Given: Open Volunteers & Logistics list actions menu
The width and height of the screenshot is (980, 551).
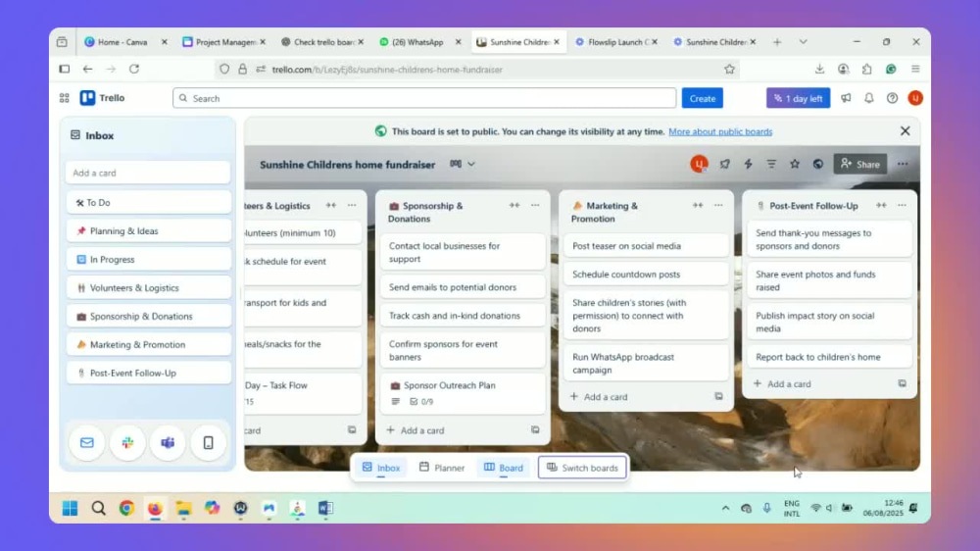Looking at the screenshot, I should click(x=352, y=205).
